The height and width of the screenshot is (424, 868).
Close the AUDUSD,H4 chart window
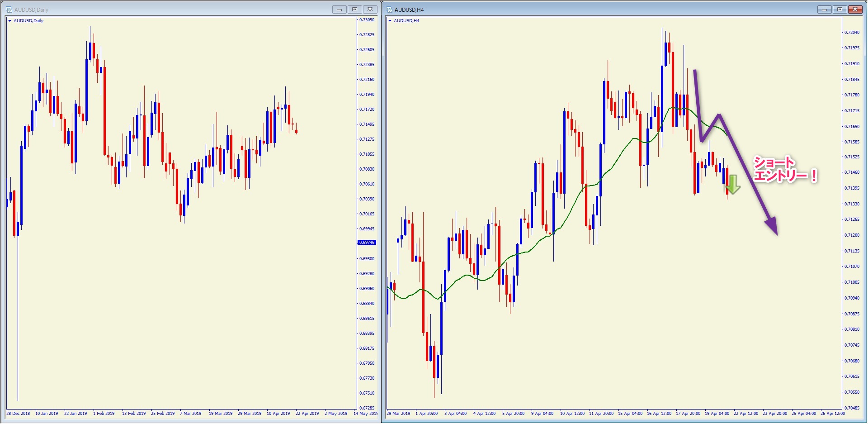pos(855,10)
